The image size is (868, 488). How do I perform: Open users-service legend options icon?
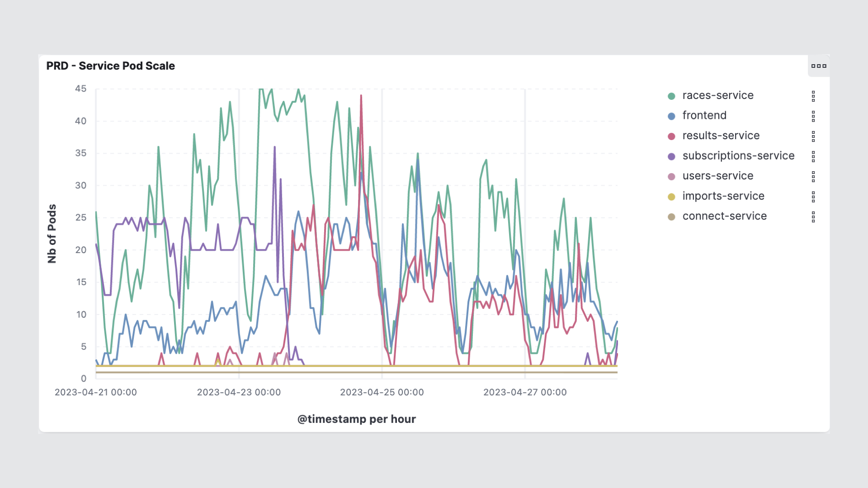point(813,176)
